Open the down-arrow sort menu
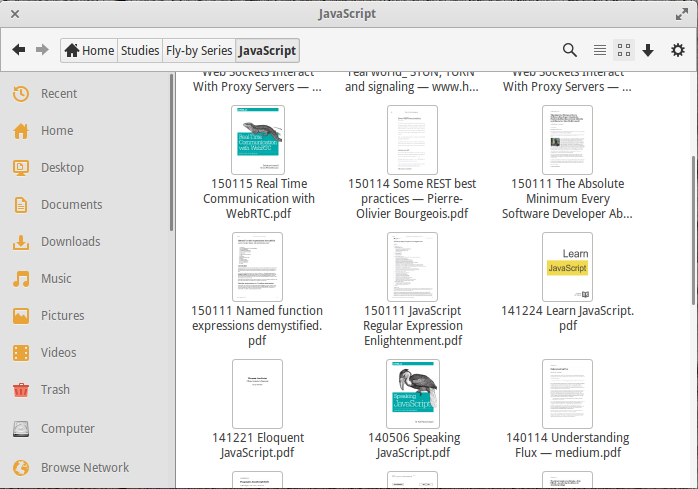Image resolution: width=698 pixels, height=489 pixels. [x=648, y=50]
